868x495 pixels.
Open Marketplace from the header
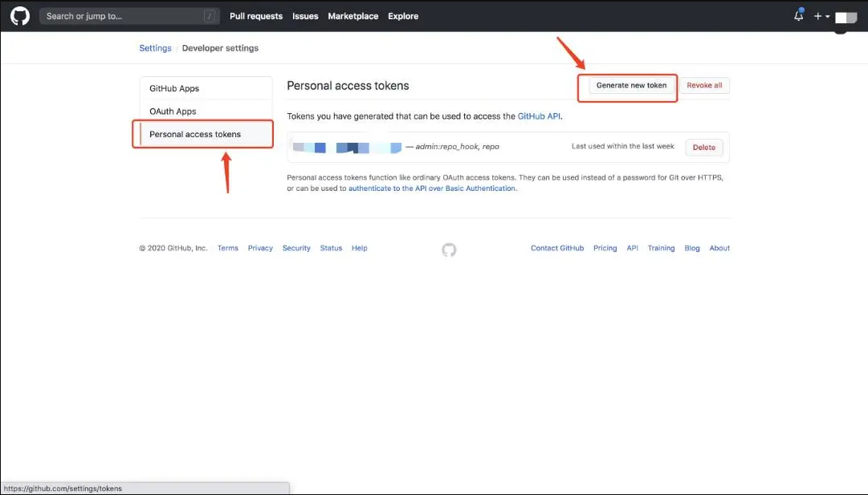352,16
